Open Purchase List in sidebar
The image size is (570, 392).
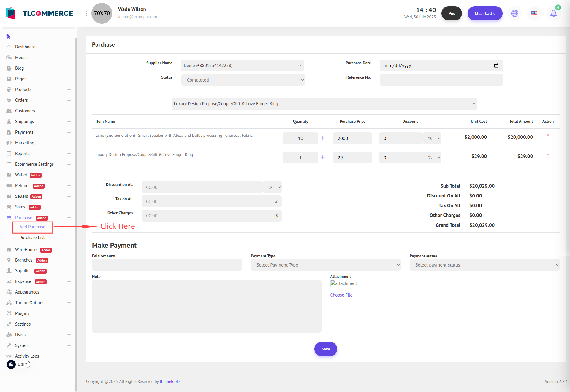pyautogui.click(x=32, y=238)
